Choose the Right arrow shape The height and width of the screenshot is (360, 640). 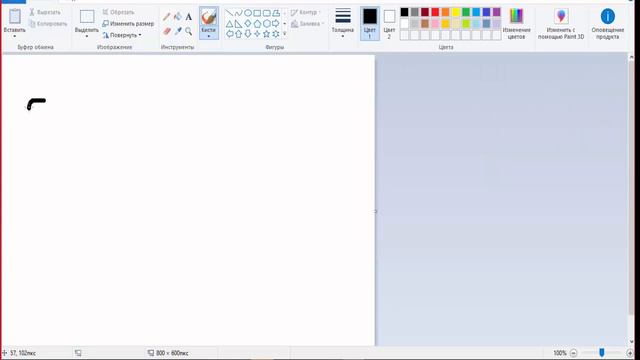(x=276, y=24)
